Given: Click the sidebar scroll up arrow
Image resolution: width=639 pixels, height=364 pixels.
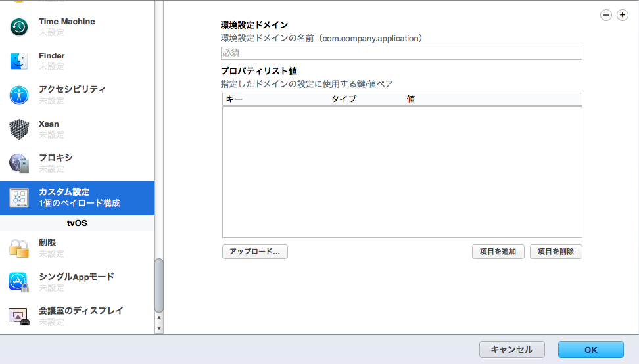Looking at the screenshot, I should (159, 317).
